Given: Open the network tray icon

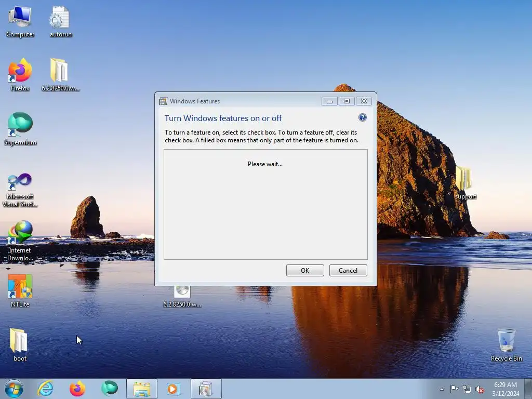Looking at the screenshot, I should click(467, 389).
